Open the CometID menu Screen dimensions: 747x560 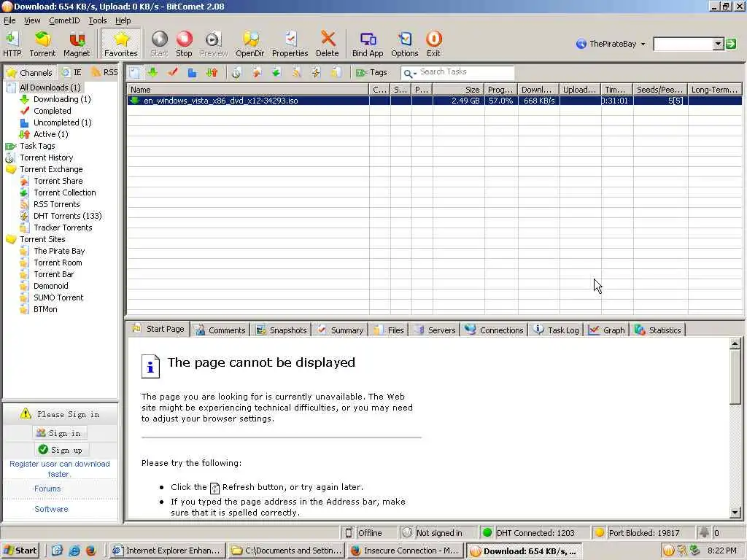click(64, 20)
